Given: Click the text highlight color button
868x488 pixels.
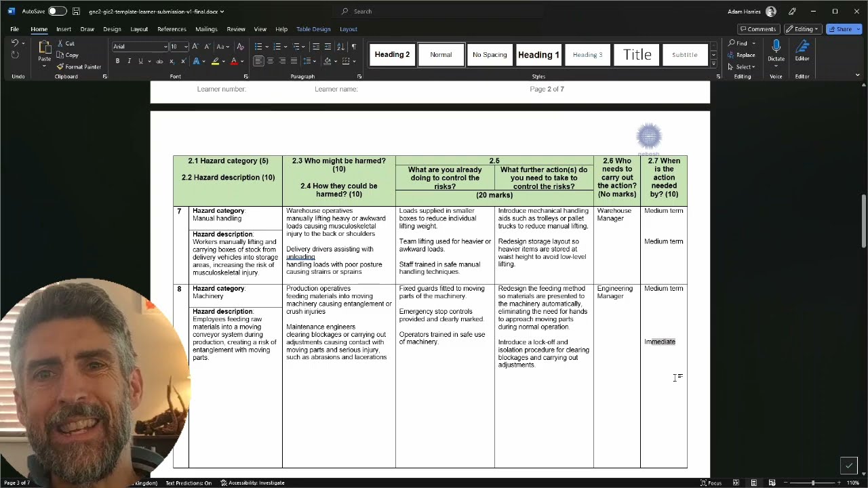Looking at the screenshot, I should click(215, 62).
